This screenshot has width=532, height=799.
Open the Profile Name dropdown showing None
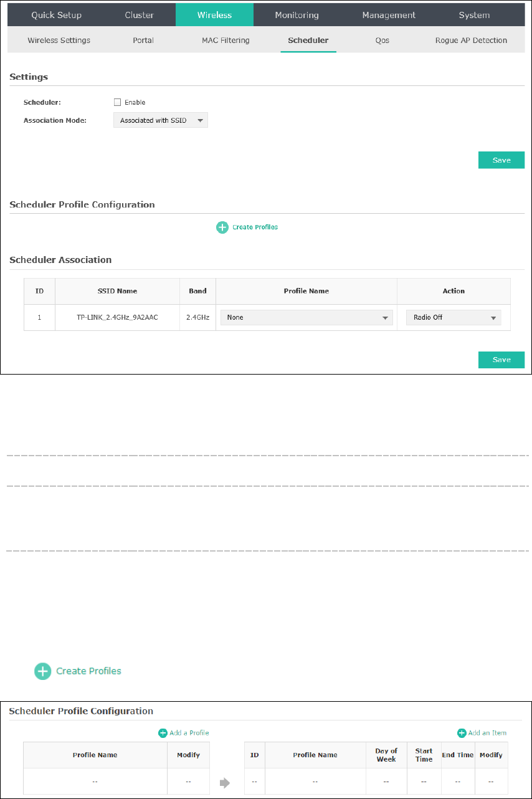coord(307,317)
